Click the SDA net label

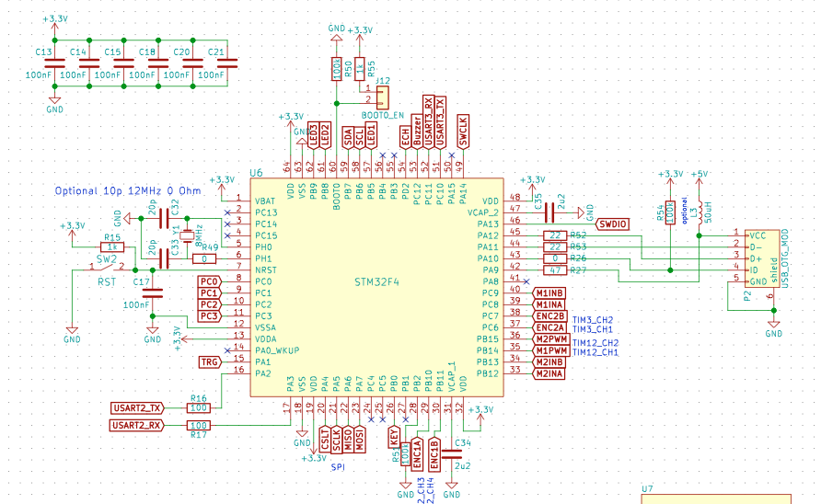(x=348, y=138)
